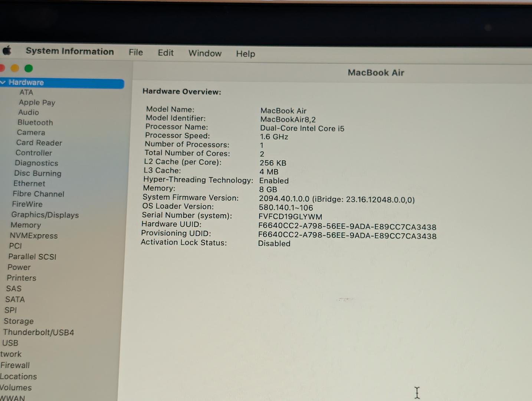Screen dimensions: 532x401
Task: Open the Window menu
Action: pyautogui.click(x=205, y=53)
